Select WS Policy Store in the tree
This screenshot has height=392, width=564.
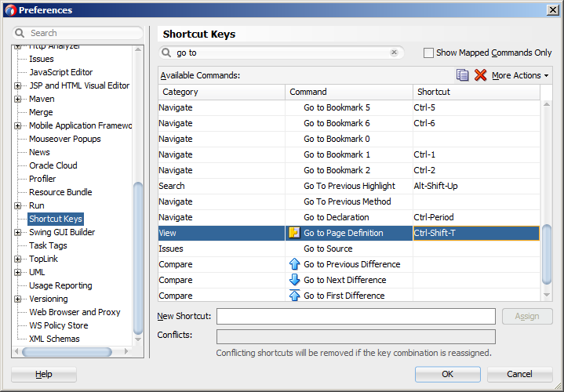coord(59,325)
